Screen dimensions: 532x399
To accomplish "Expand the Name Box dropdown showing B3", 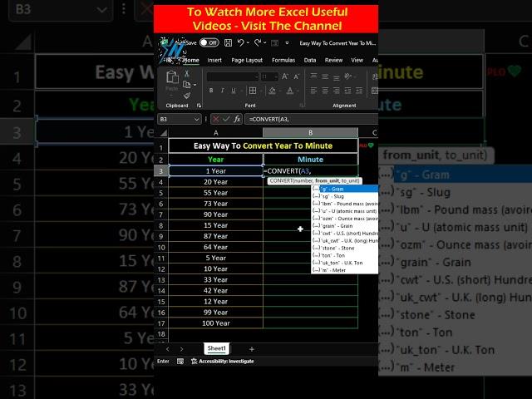I will [196, 119].
